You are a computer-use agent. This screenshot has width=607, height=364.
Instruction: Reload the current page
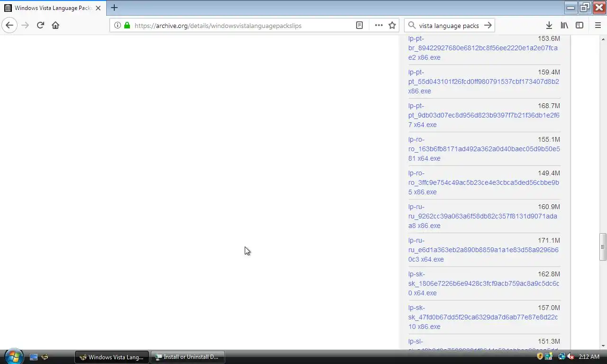pyautogui.click(x=40, y=25)
